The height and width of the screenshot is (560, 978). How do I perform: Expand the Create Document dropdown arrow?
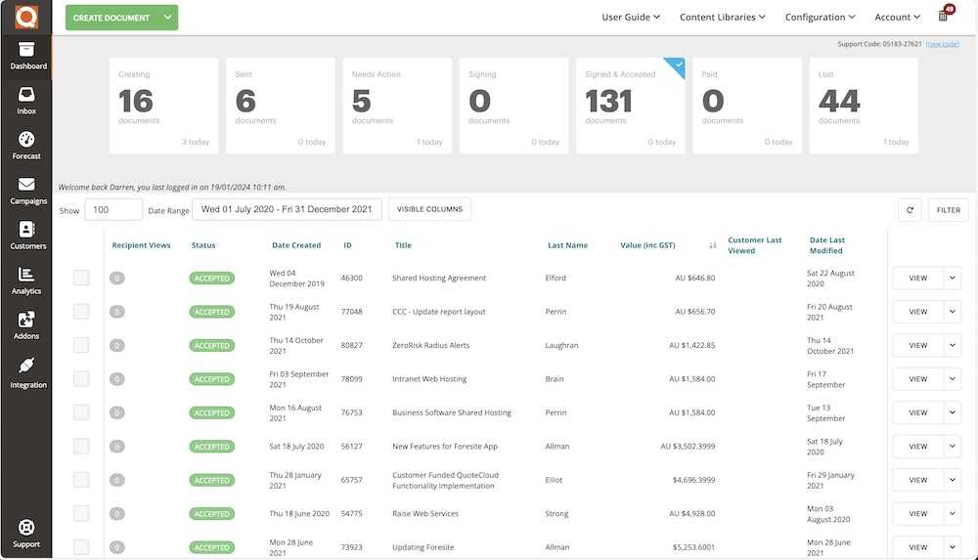[167, 18]
